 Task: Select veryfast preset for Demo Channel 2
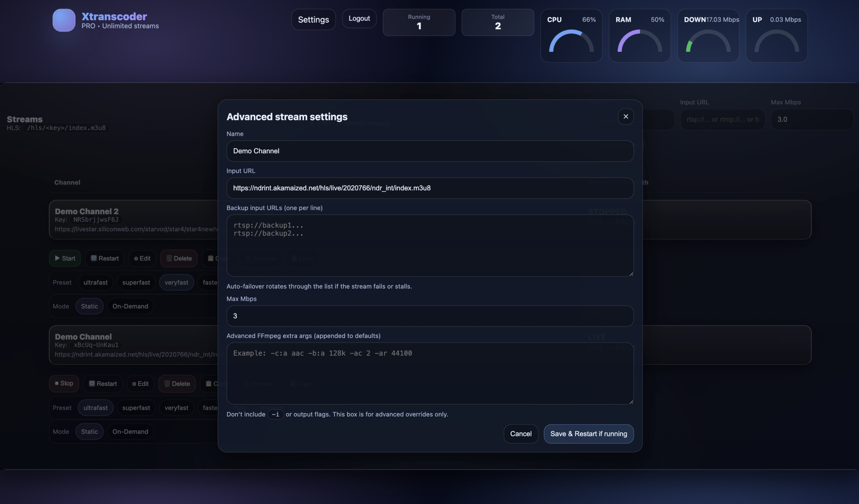pos(176,282)
